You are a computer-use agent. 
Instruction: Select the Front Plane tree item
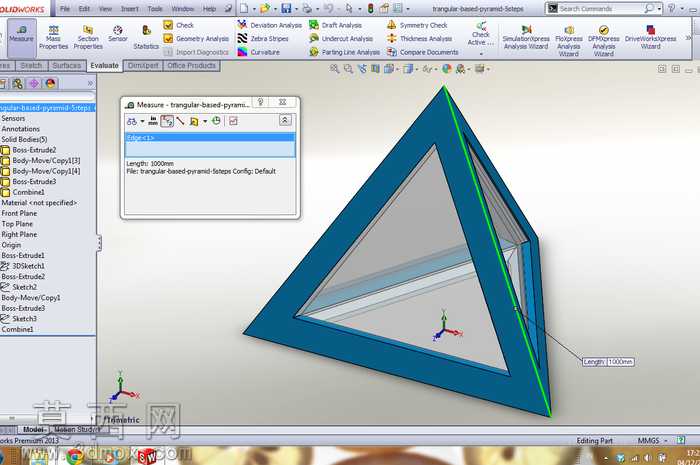(19, 213)
